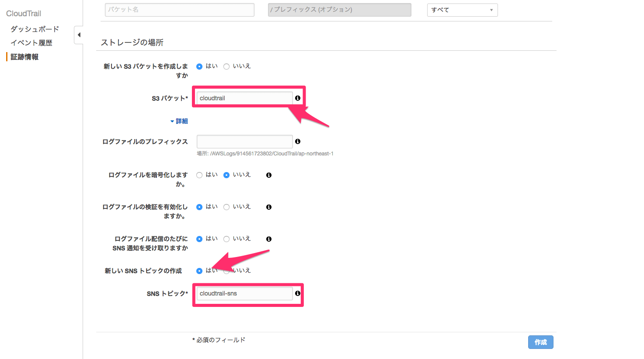Image resolution: width=644 pixels, height=359 pixels.
Task: Open ダッシュボード in the sidebar
Action: coord(35,29)
